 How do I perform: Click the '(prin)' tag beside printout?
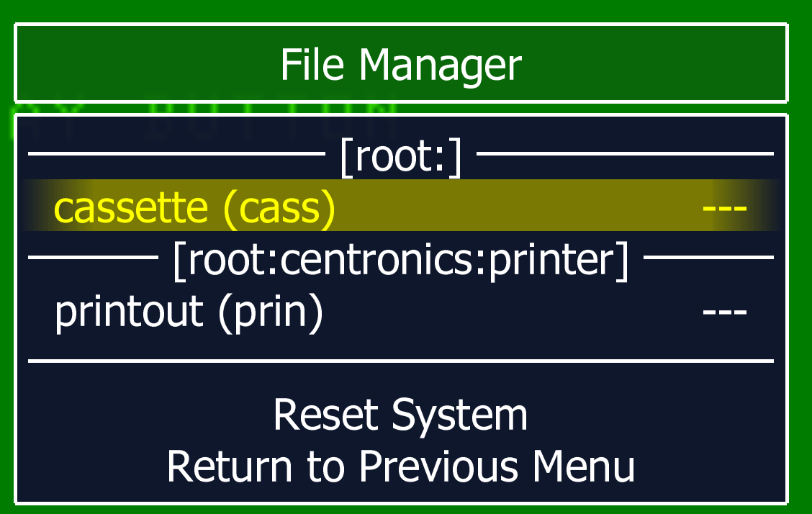click(x=271, y=312)
